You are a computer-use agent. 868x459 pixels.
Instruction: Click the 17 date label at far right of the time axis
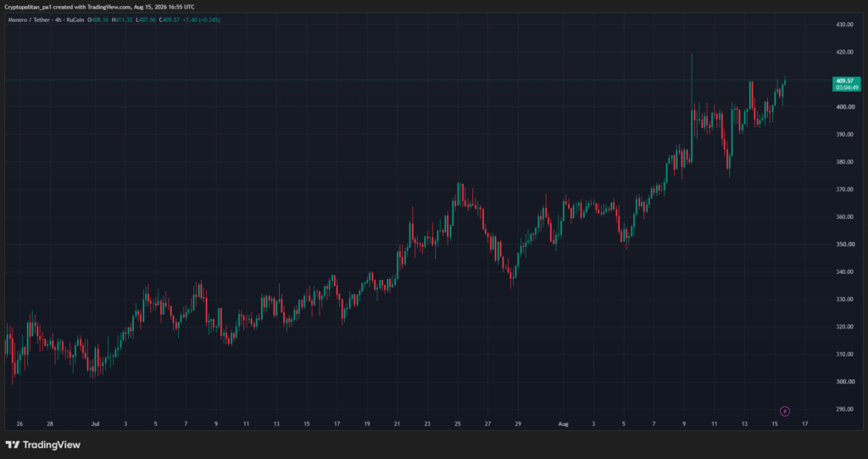805,424
